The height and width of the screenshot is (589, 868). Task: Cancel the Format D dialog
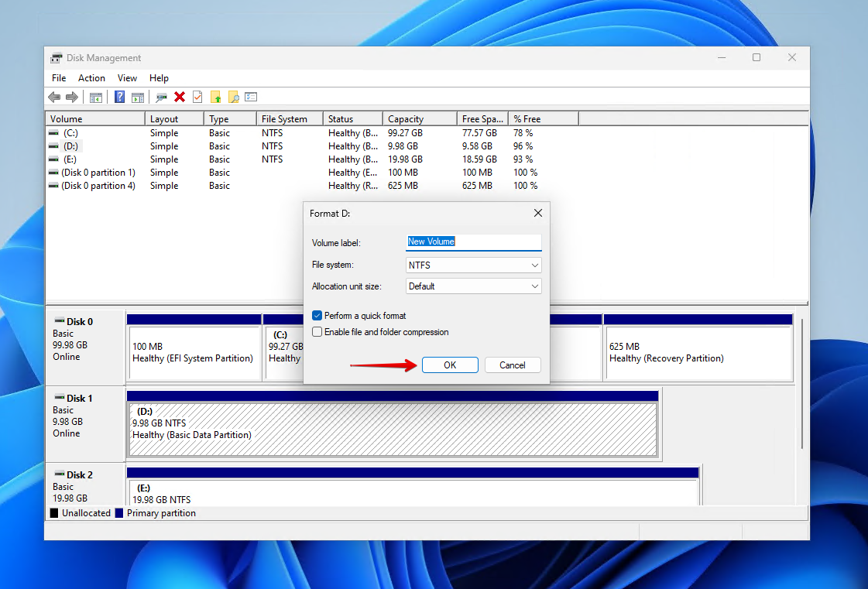coord(512,365)
